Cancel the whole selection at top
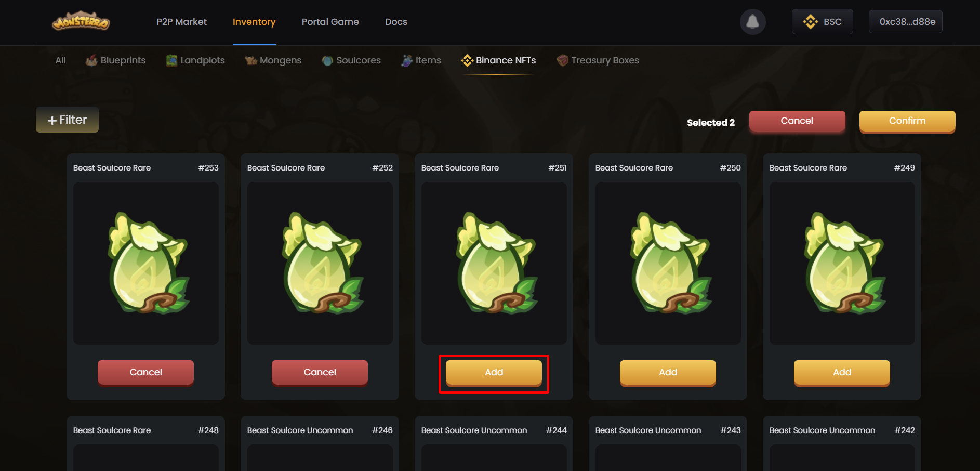Viewport: 980px width, 471px height. click(797, 122)
